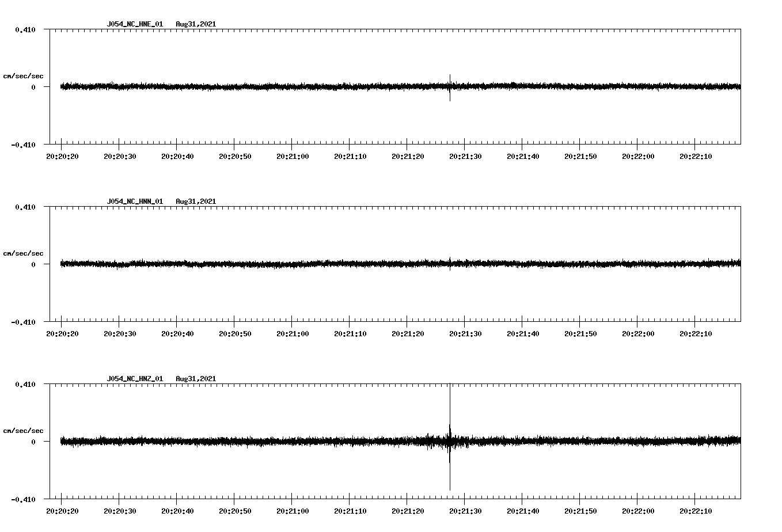Click time label 20:21:30 under HNZ plot

tap(465, 511)
